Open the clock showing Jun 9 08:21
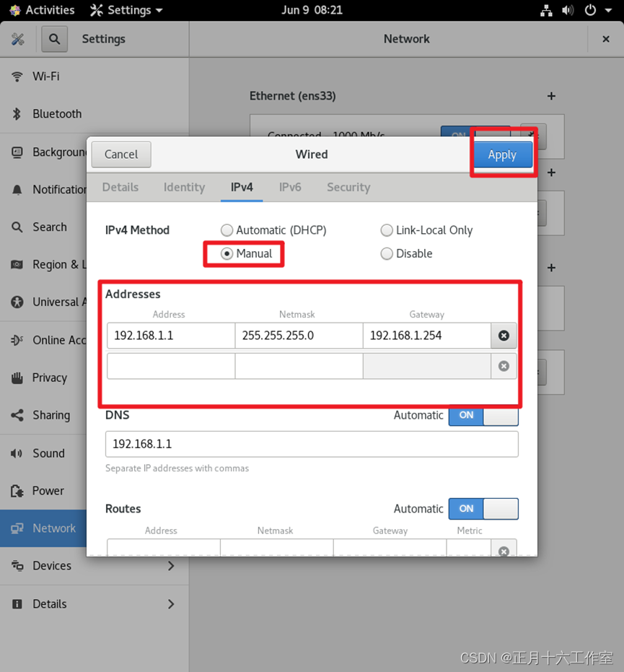 (x=312, y=10)
